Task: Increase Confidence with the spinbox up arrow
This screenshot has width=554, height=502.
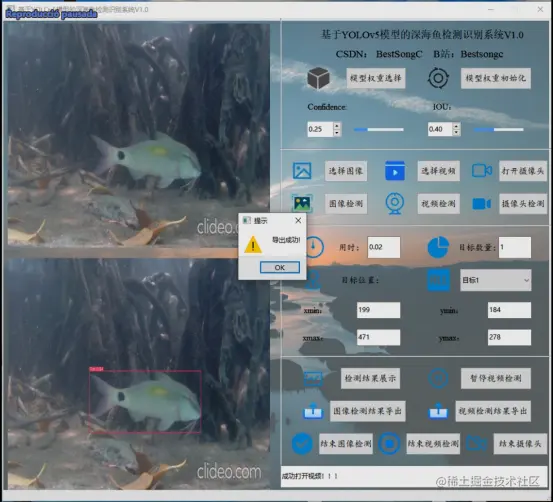Action: pos(337,126)
